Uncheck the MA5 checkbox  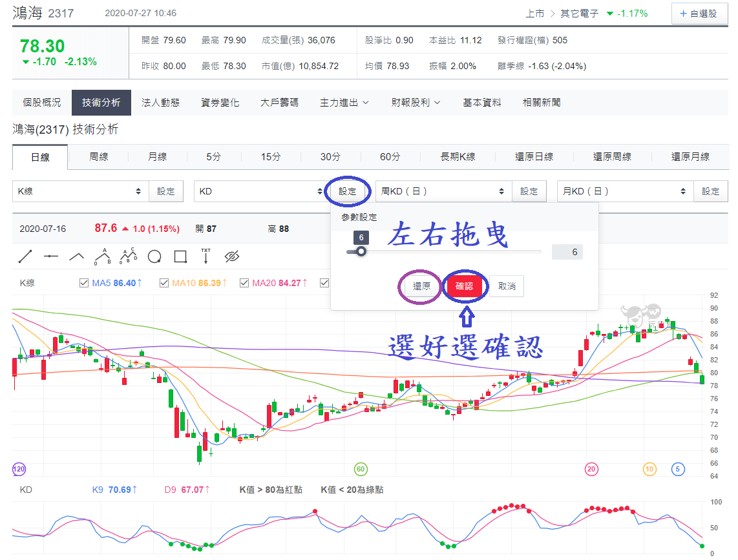(x=84, y=283)
